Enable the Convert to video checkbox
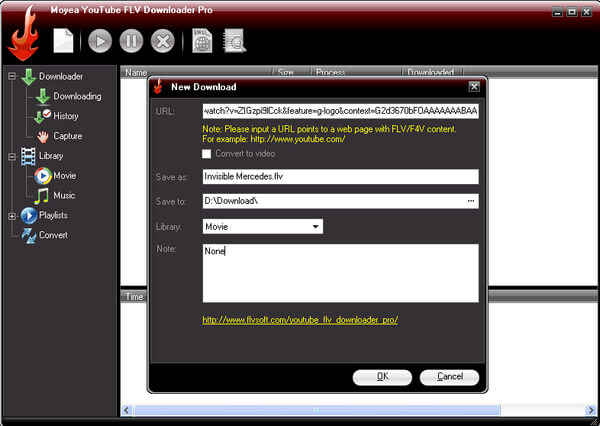The height and width of the screenshot is (426, 600). 207,153
